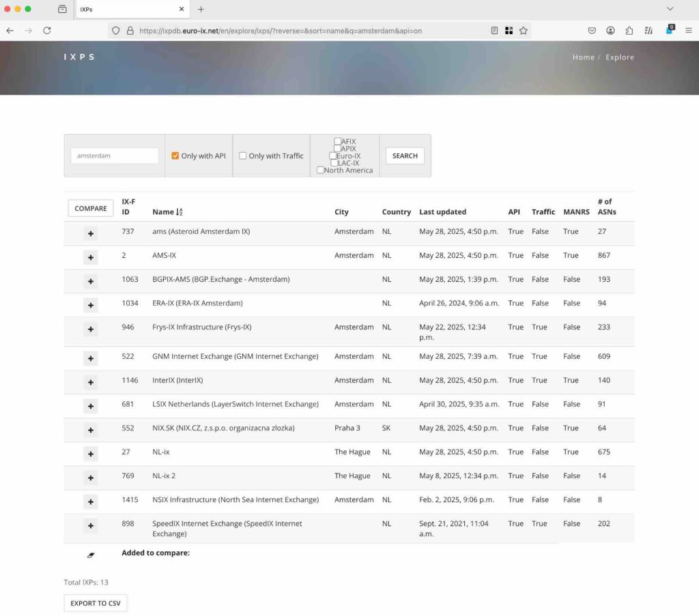The image size is (699, 616).
Task: Click the MANRS column header
Action: [x=576, y=212]
